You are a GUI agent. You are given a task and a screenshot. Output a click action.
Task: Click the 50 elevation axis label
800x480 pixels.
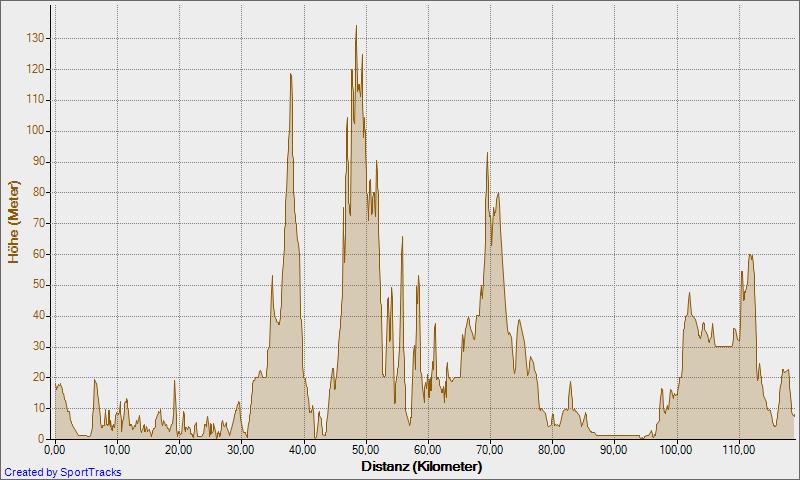(38, 285)
